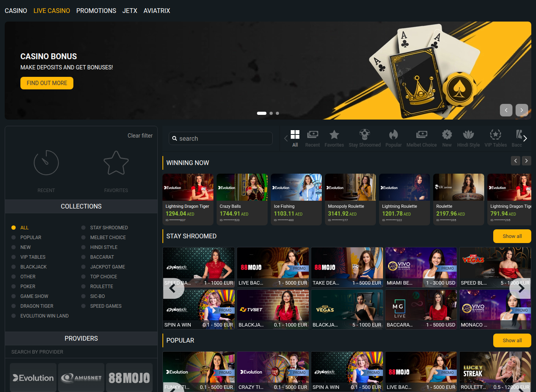The image size is (536, 392).
Task: Select the POPULAR collection filter
Action: tap(26, 238)
